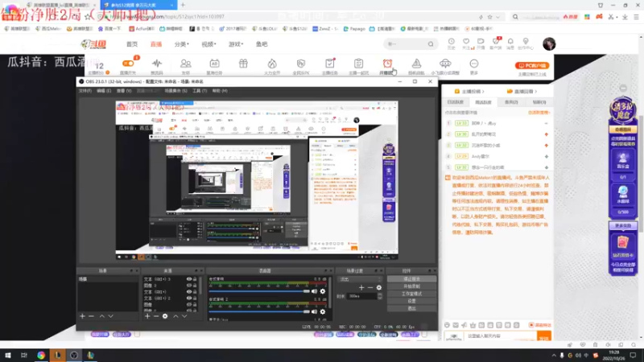This screenshot has height=362, width=644.
Task: Expand the 分类 navigation dropdown
Action: pyautogui.click(x=182, y=44)
